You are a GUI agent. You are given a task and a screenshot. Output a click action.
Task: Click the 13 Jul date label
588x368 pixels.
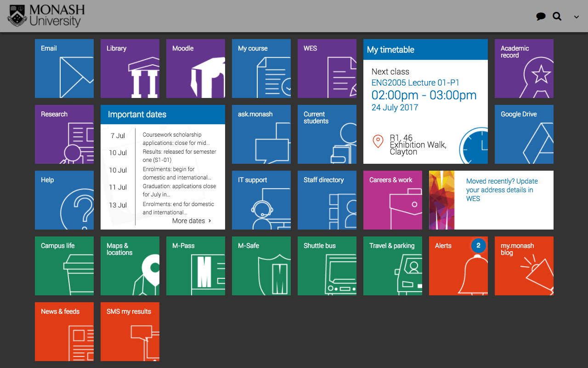coord(118,205)
